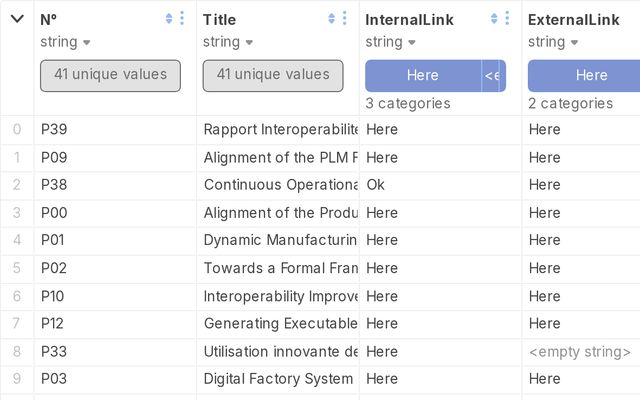640x400 pixels.
Task: Select the Here category bar in ExternalLink
Action: (x=584, y=76)
